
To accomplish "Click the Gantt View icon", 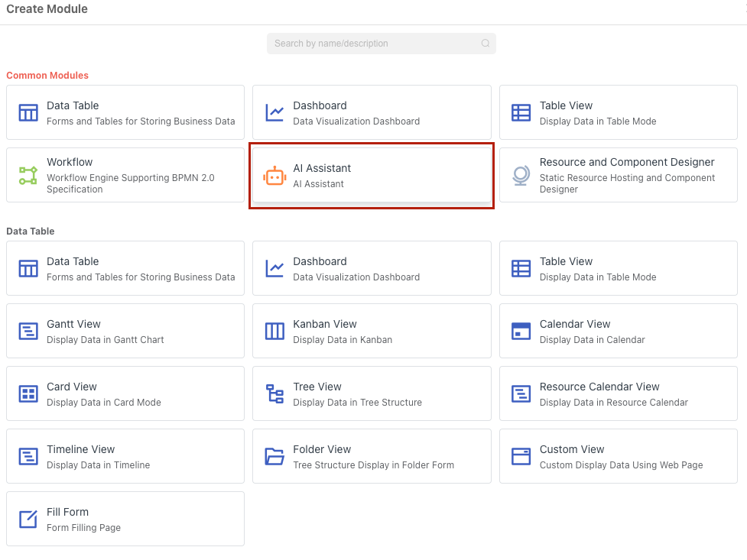I will pyautogui.click(x=28, y=331).
